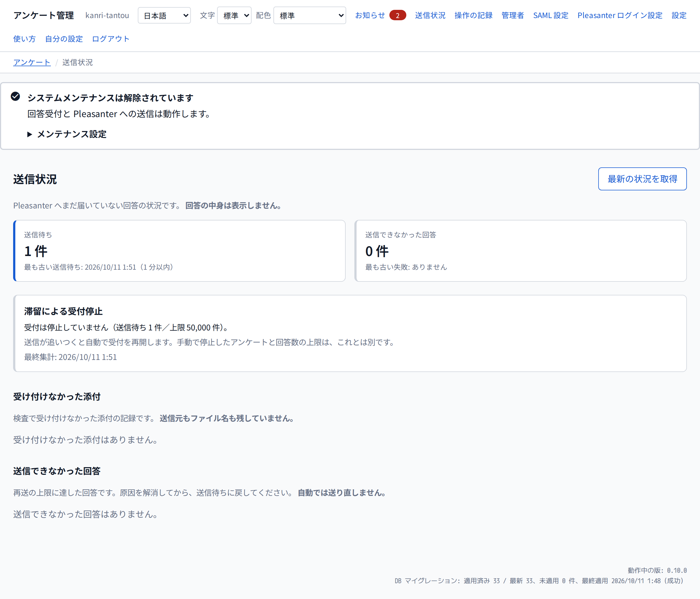Viewport: 700px width, 599px height.
Task: Click ログアウト to sign out
Action: coord(111,39)
